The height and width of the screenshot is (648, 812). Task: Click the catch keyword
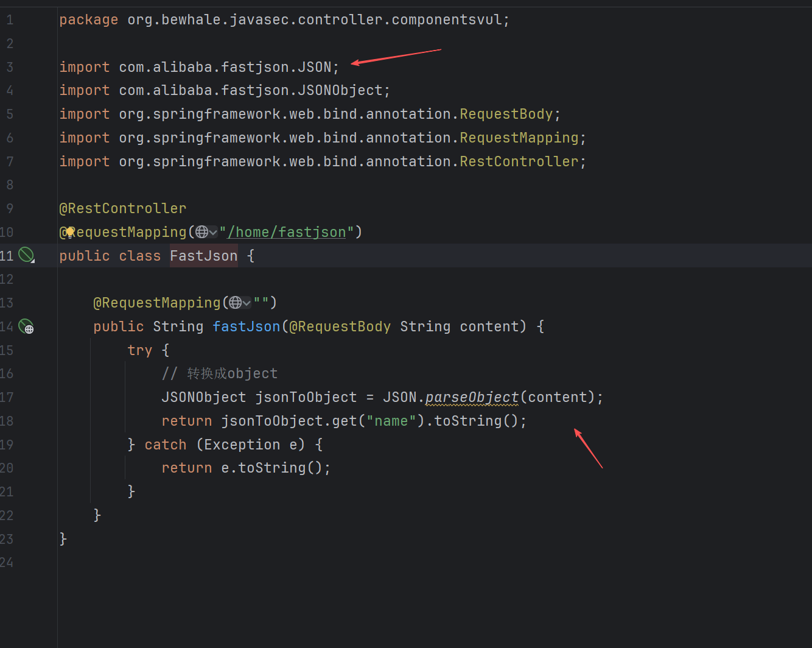tap(165, 445)
